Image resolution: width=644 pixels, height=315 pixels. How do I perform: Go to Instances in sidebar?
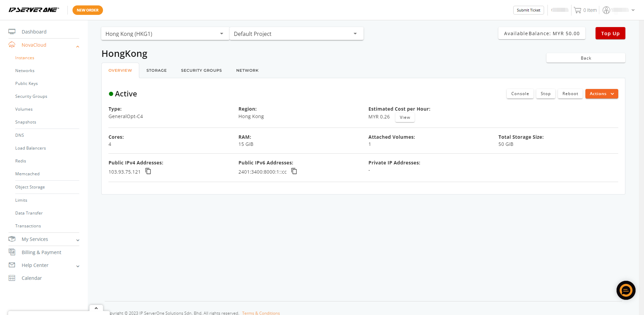point(25,58)
